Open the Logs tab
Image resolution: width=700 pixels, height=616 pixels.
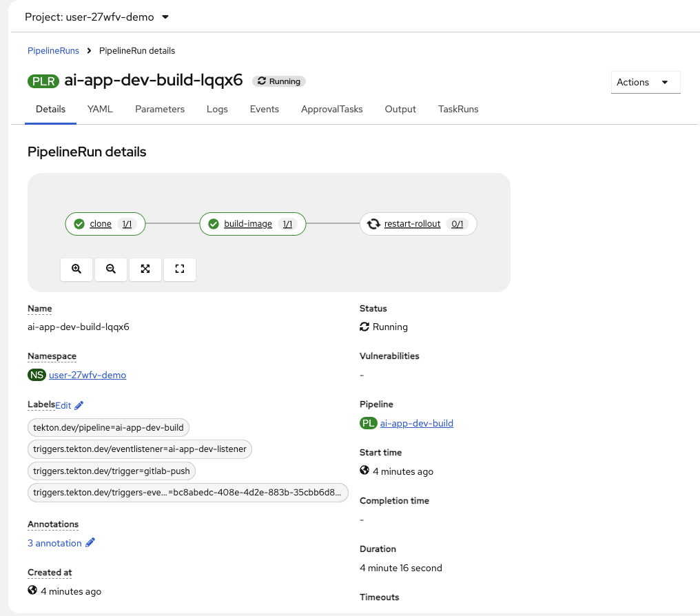click(x=217, y=109)
